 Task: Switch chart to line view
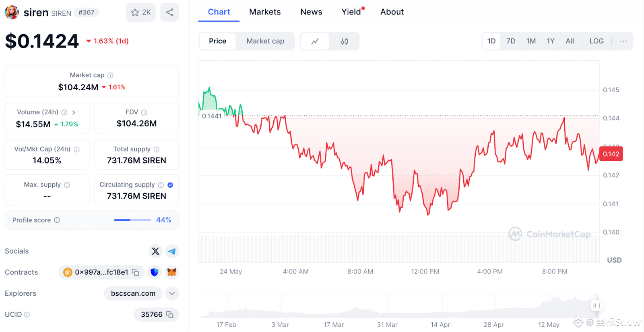point(315,41)
